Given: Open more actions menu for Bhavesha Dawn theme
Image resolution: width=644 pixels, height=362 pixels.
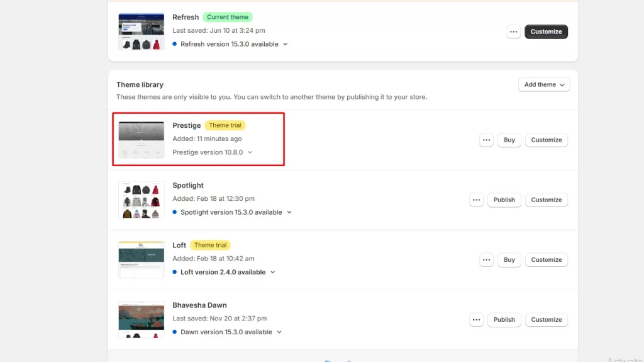Looking at the screenshot, I should [476, 320].
